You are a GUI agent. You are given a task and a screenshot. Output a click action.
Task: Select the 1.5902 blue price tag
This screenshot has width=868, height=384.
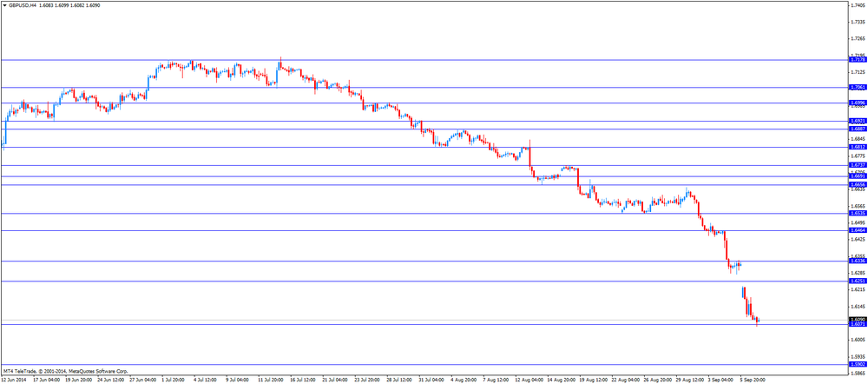coord(858,365)
